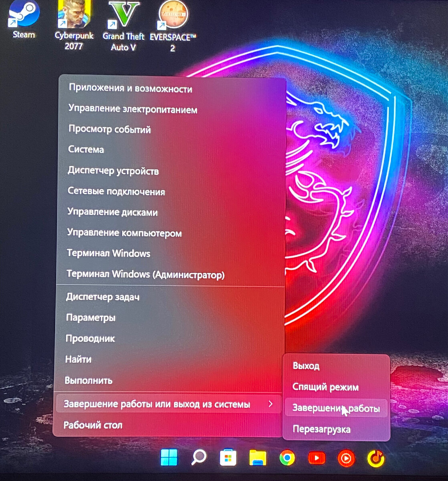Open Управление электропитанием
The image size is (448, 481).
(x=172, y=109)
